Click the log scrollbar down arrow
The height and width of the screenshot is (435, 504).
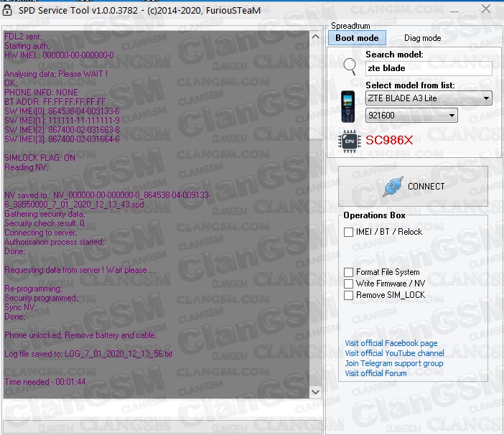pos(316,392)
